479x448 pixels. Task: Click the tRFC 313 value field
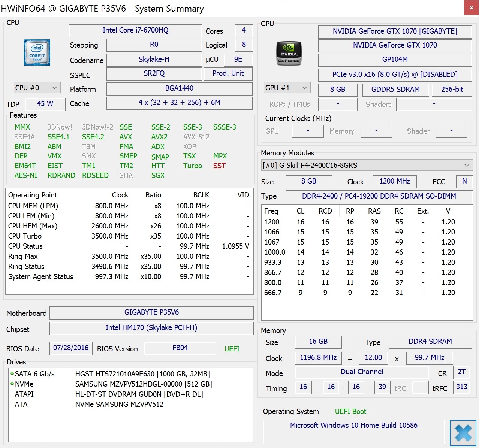tap(461, 387)
